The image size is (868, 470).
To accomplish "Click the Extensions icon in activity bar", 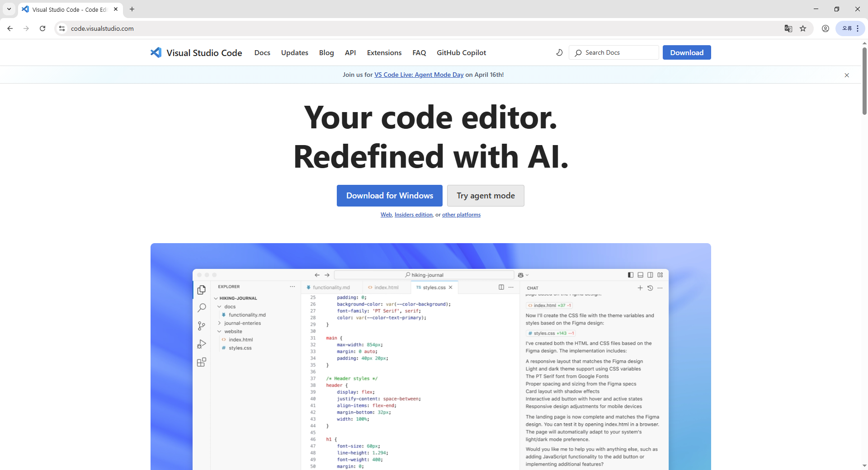I will [x=202, y=362].
